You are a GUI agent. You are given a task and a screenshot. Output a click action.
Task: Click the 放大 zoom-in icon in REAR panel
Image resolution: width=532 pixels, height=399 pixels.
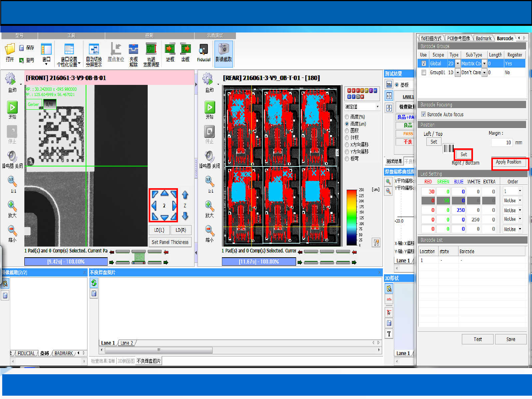(x=209, y=206)
